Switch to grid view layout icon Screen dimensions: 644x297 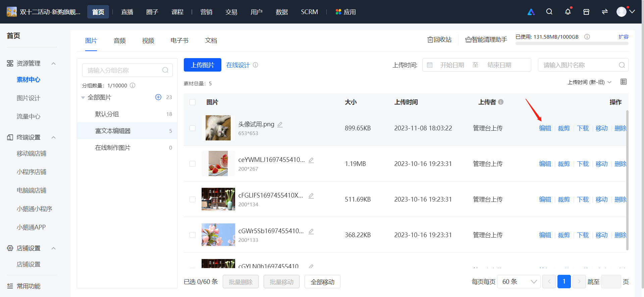pyautogui.click(x=624, y=82)
